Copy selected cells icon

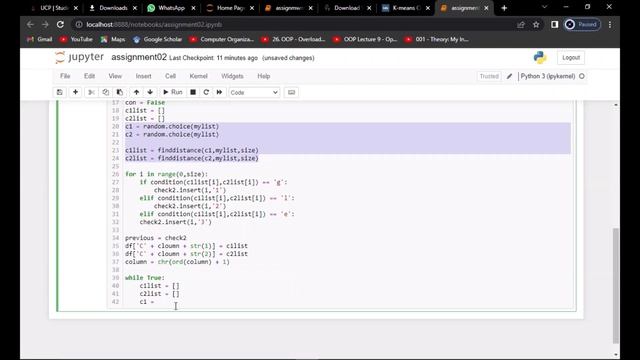pos(106,92)
